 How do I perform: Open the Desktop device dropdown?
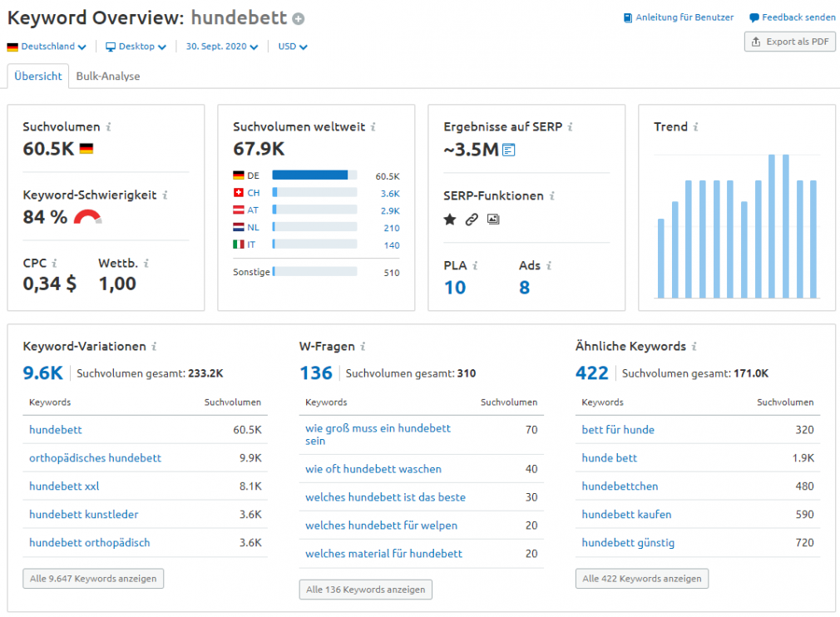(x=136, y=47)
